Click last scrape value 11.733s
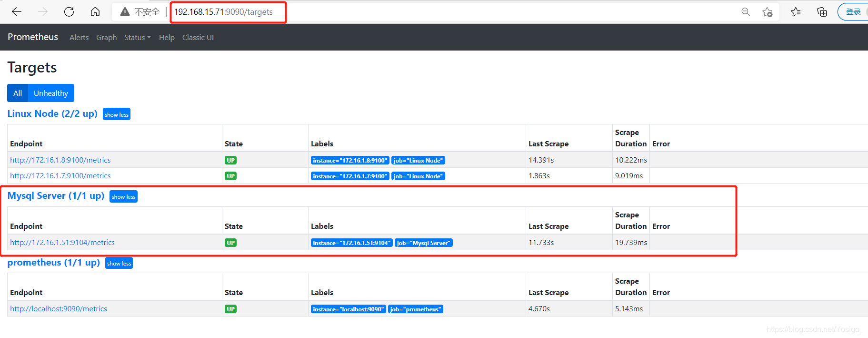This screenshot has height=338, width=868. [x=541, y=243]
